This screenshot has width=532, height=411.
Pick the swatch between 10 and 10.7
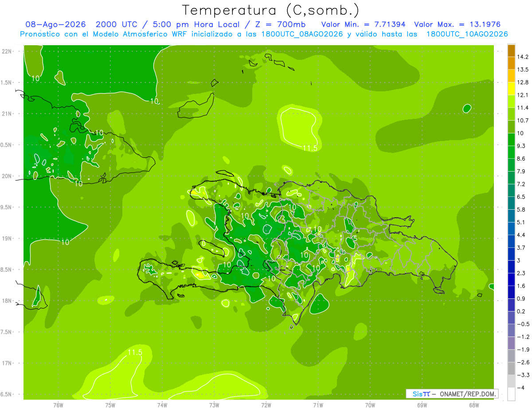[x=511, y=127]
